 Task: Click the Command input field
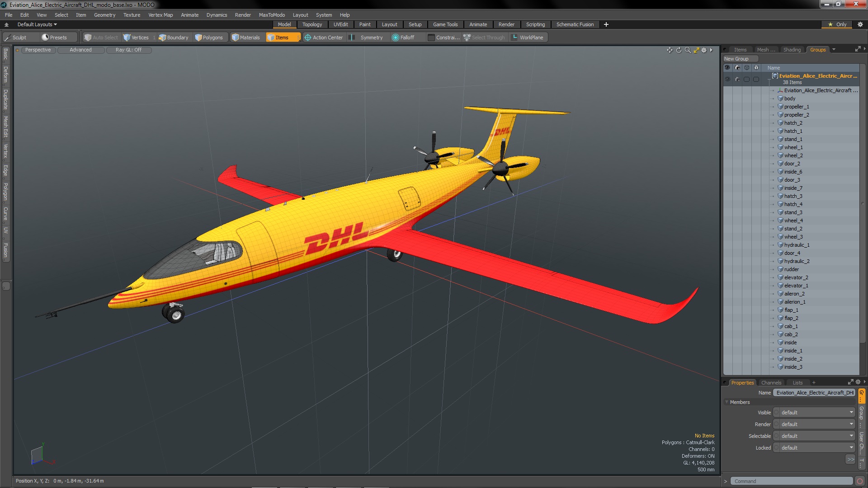[792, 481]
